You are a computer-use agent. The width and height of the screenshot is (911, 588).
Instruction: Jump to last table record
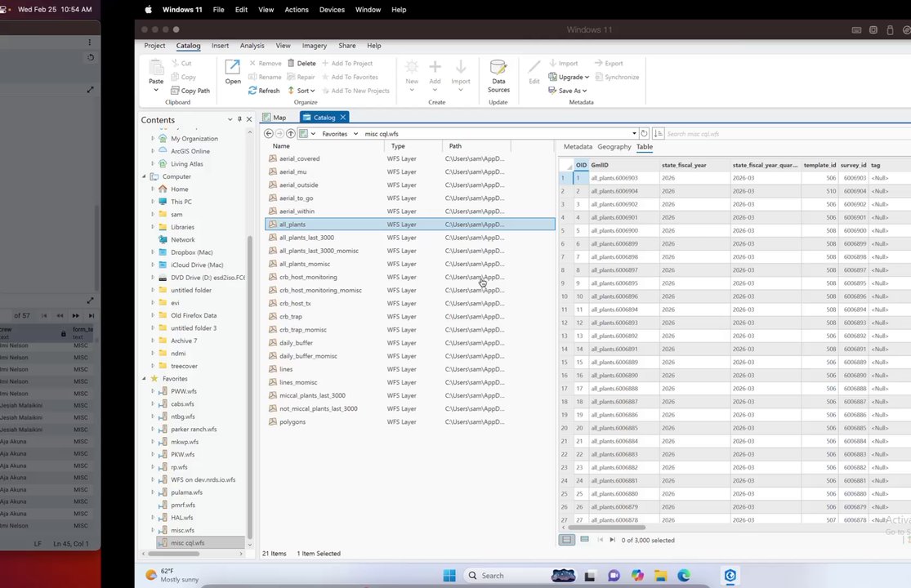(x=612, y=540)
